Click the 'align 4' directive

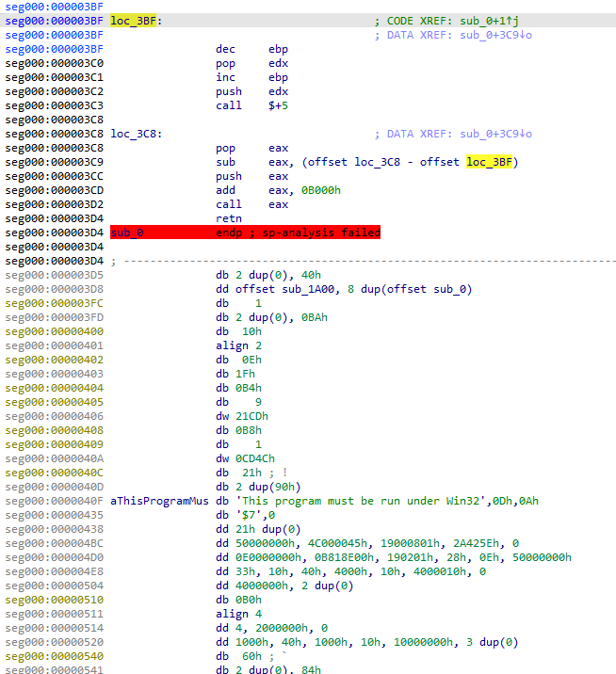coord(238,614)
